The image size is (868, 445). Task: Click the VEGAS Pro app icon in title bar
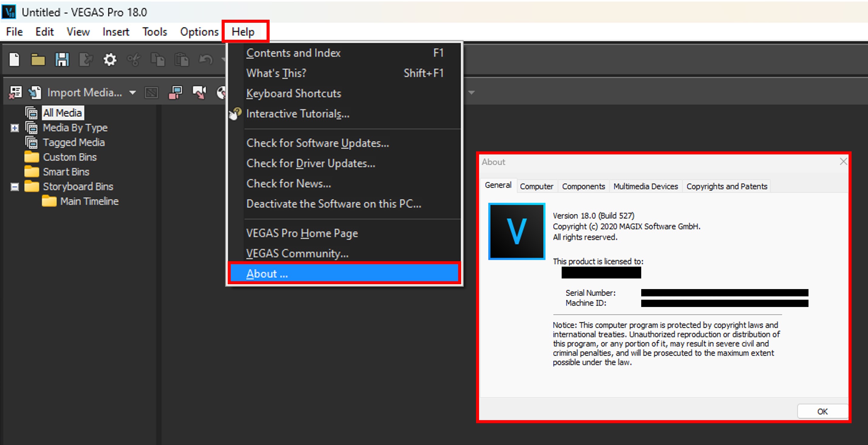9,12
